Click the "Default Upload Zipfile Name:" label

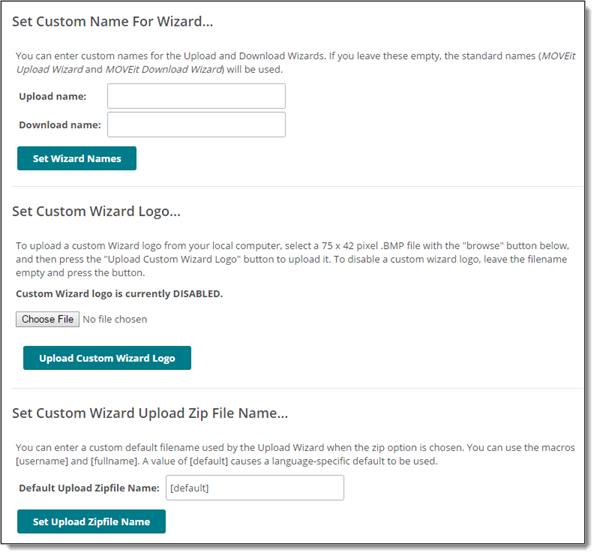pyautogui.click(x=89, y=488)
